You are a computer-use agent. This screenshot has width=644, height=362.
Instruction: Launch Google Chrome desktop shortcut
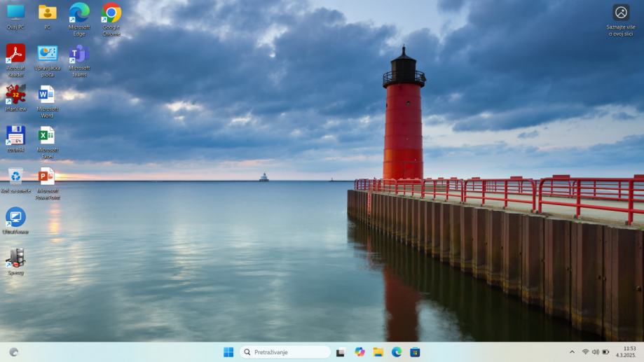coord(111,20)
